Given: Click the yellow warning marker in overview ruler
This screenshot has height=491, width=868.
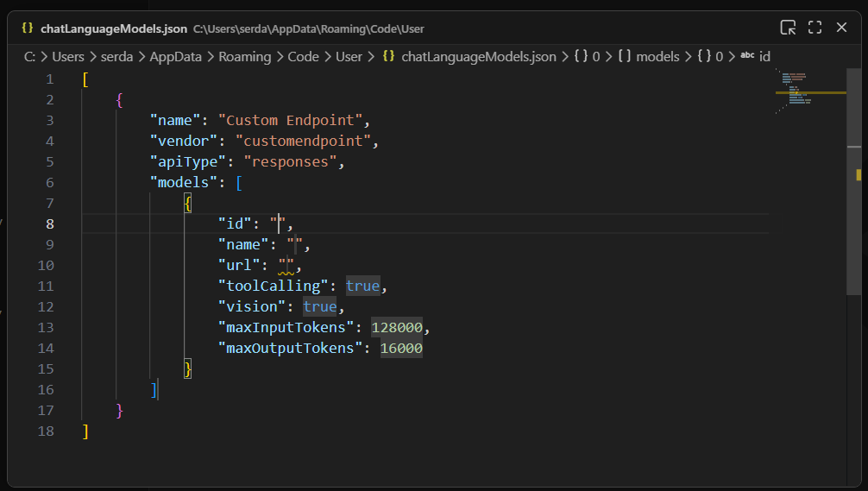Looking at the screenshot, I should click(858, 175).
